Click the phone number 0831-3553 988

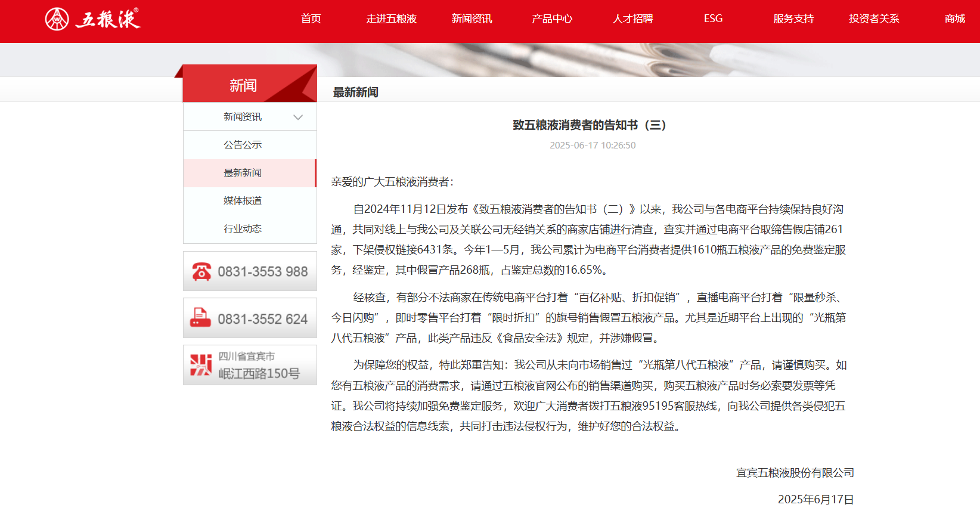pos(262,272)
